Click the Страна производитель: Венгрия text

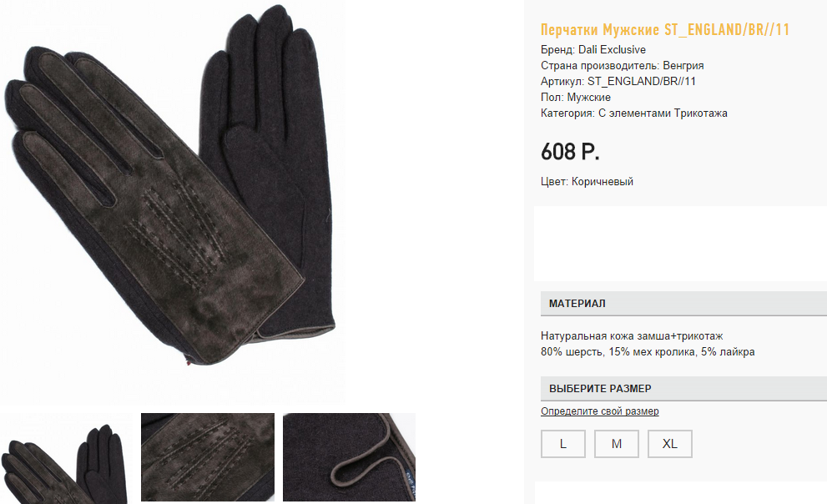pyautogui.click(x=623, y=65)
